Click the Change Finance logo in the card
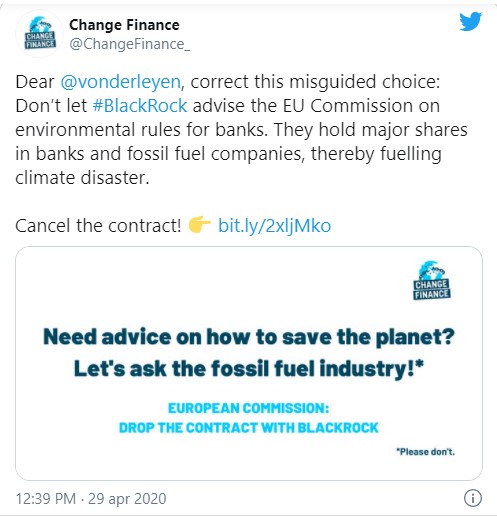497x516 pixels. point(432,280)
